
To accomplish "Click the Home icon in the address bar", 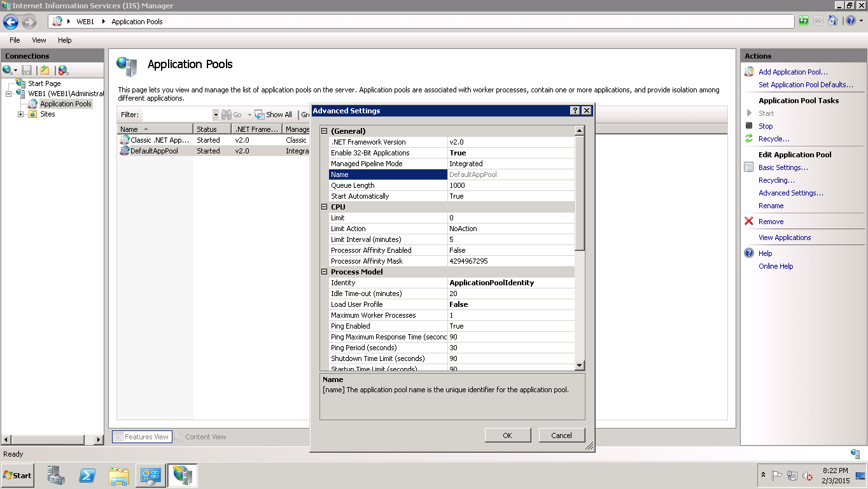I will coord(833,21).
